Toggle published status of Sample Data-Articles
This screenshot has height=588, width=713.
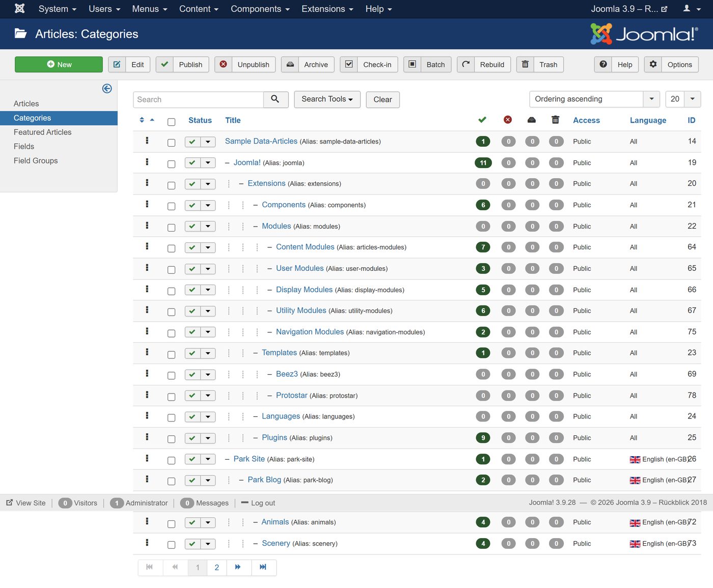point(193,142)
